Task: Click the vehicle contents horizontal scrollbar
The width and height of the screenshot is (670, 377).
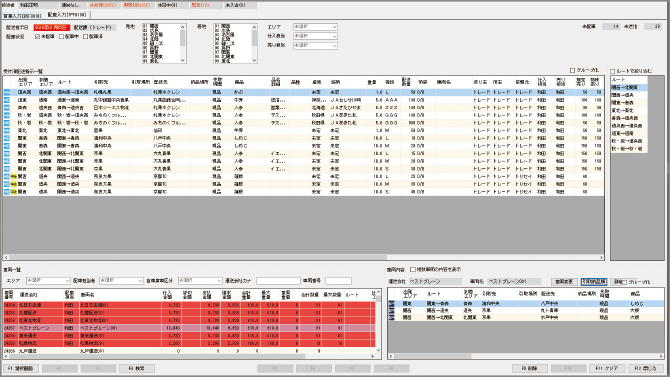Action: (x=526, y=356)
